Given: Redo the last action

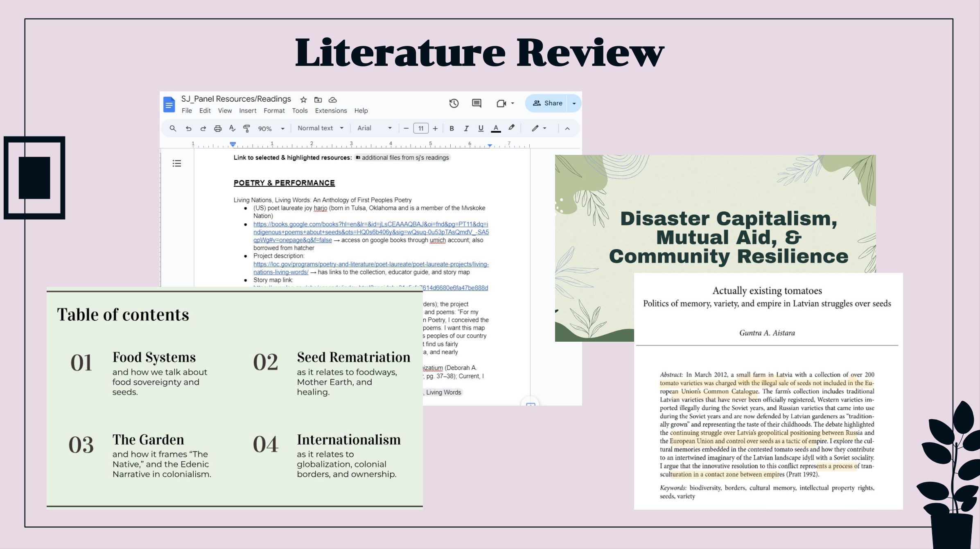Looking at the screenshot, I should 203,128.
